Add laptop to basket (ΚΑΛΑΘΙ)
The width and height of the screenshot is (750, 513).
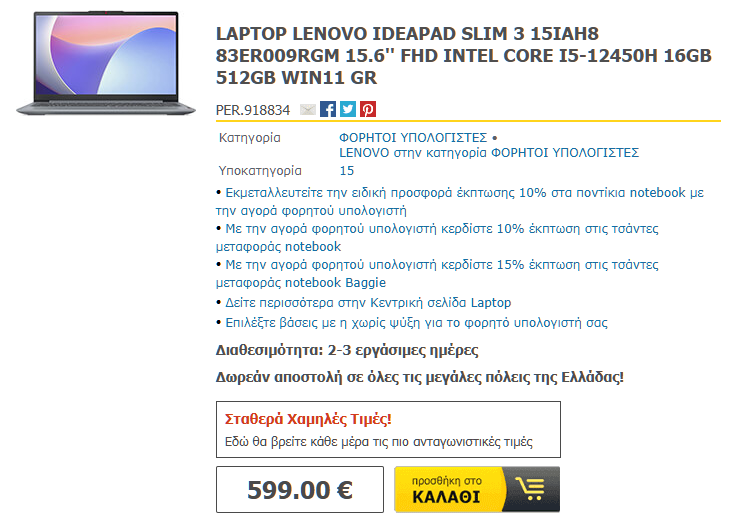[477, 489]
